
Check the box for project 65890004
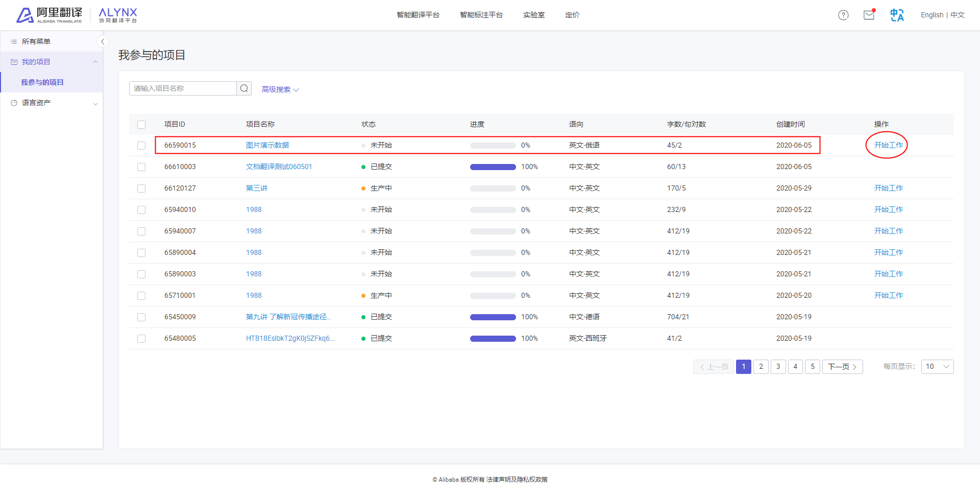(141, 253)
